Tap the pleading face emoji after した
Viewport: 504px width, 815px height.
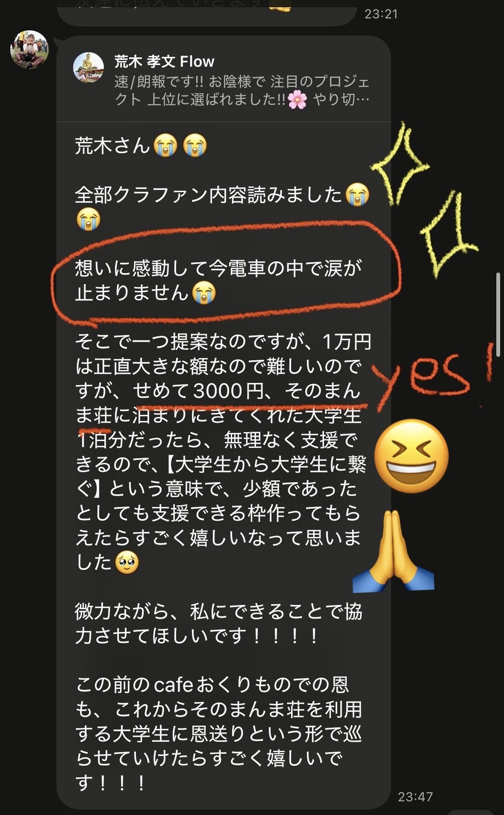point(127,562)
